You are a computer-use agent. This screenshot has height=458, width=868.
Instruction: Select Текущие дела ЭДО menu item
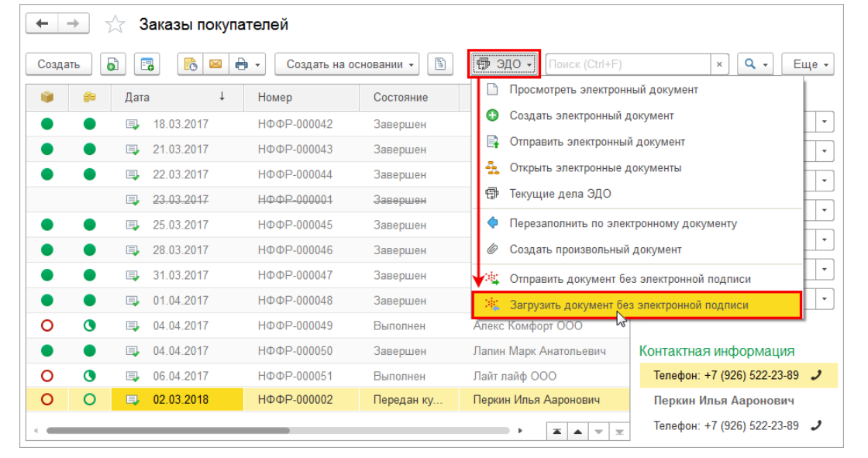point(637,194)
